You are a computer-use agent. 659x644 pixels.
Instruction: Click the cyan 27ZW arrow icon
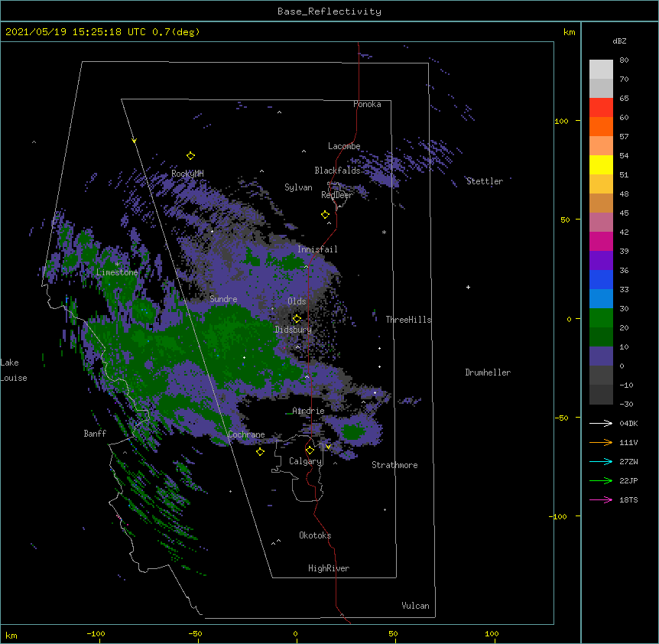click(x=601, y=461)
